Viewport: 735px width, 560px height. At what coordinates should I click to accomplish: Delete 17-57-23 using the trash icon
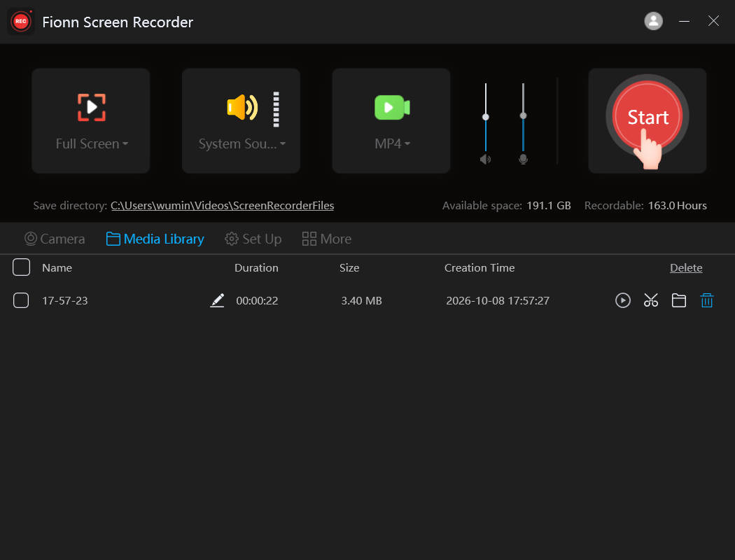point(707,300)
